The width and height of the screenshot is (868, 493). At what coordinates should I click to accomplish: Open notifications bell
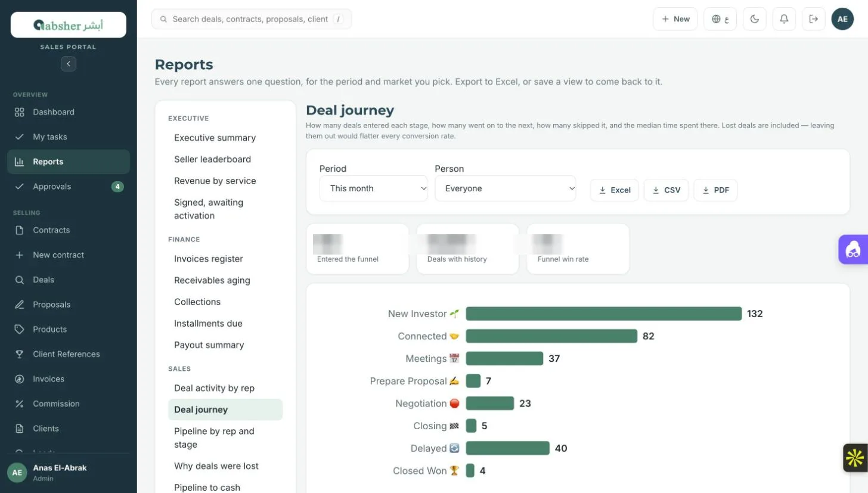(x=784, y=19)
